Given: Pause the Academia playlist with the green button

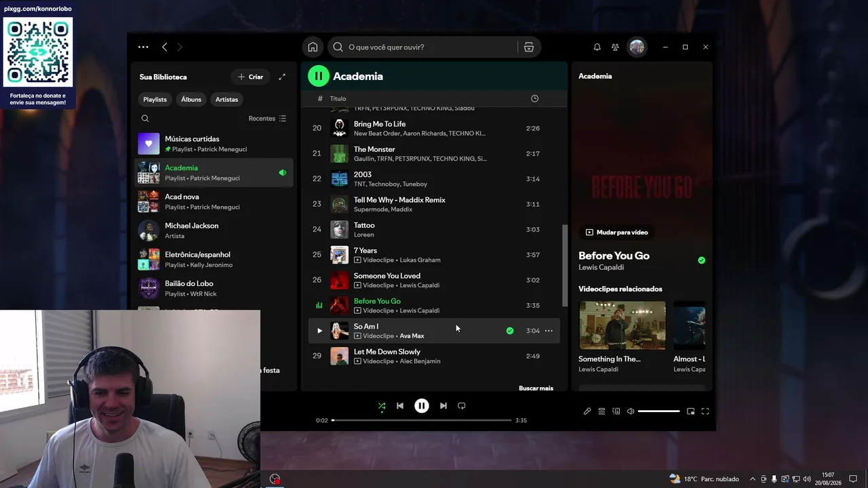Looking at the screenshot, I should tap(319, 76).
